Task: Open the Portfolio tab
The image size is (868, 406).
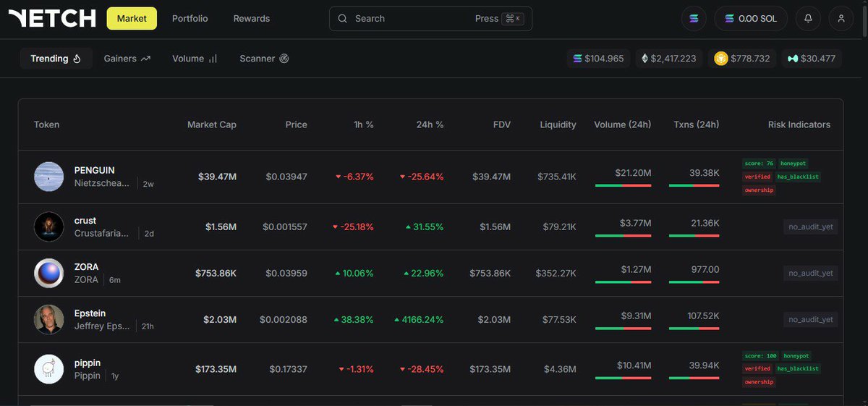Action: (x=190, y=18)
